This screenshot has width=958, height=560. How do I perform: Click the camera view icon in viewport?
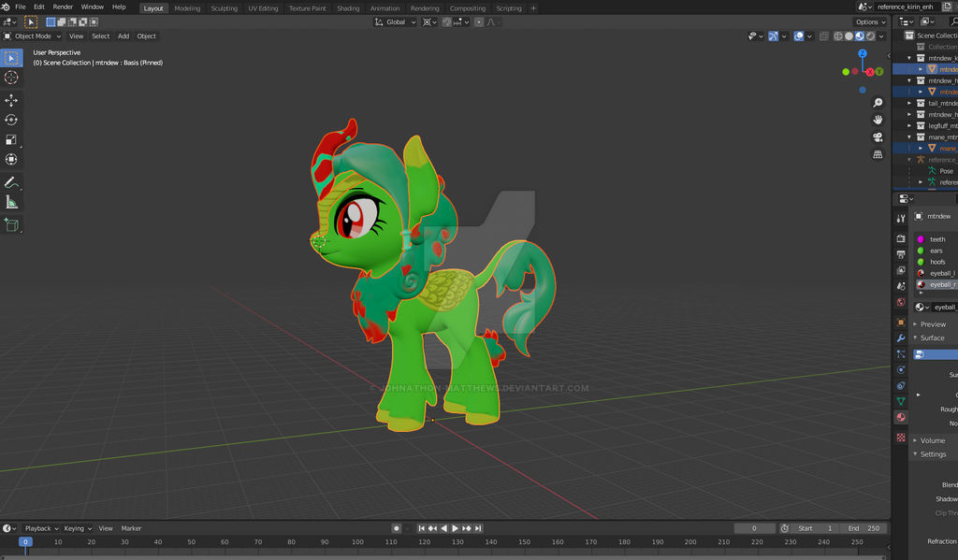coord(878,136)
